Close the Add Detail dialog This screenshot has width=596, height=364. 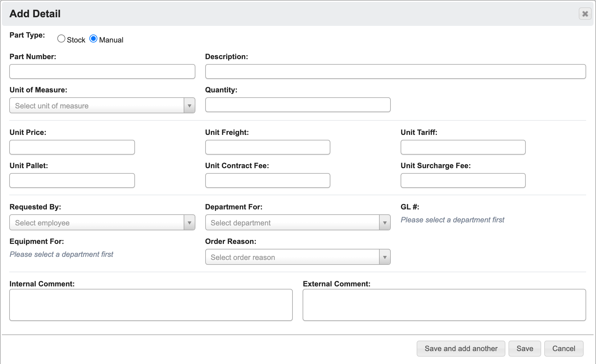click(585, 14)
